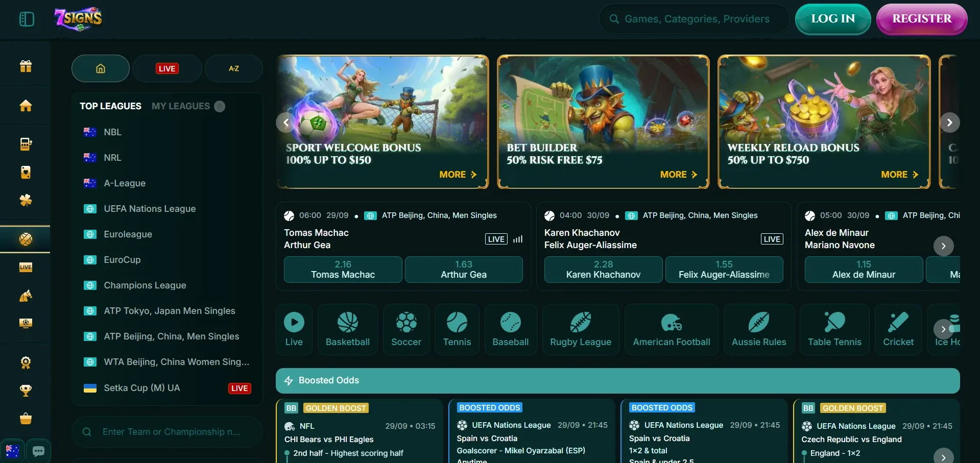Image resolution: width=980 pixels, height=463 pixels.
Task: Click the REGISTER button
Action: click(922, 19)
